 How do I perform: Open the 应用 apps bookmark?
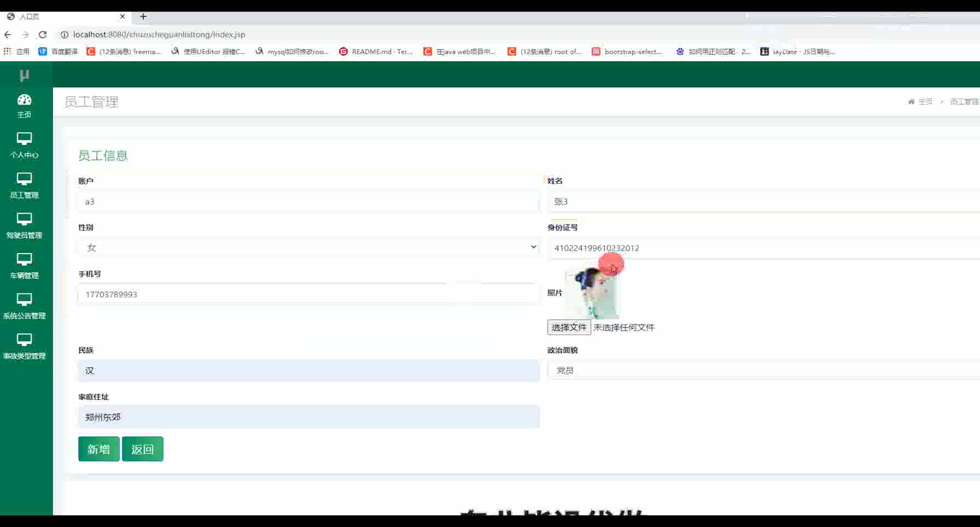click(16, 51)
